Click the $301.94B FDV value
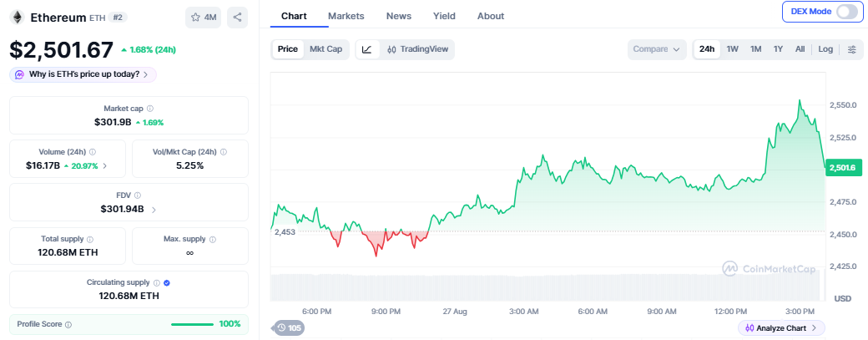This screenshot has height=340, width=868. pos(123,210)
